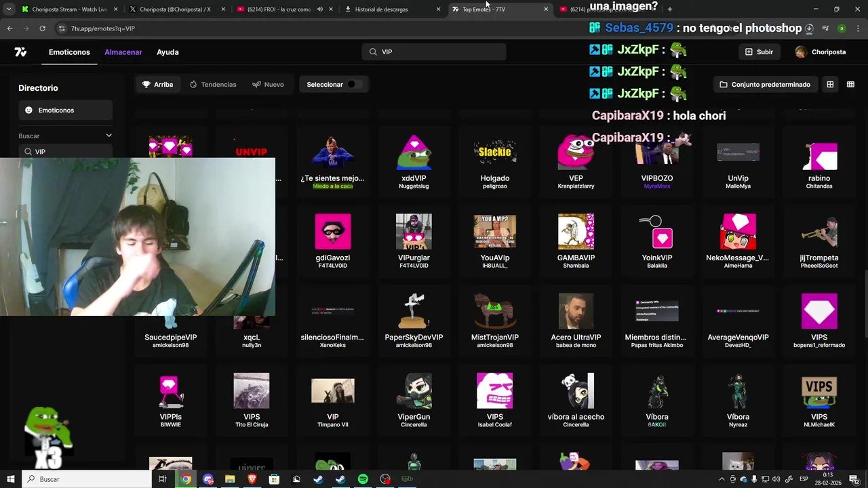The width and height of the screenshot is (868, 488).
Task: Open File Explorer from the taskbar
Action: click(x=230, y=479)
